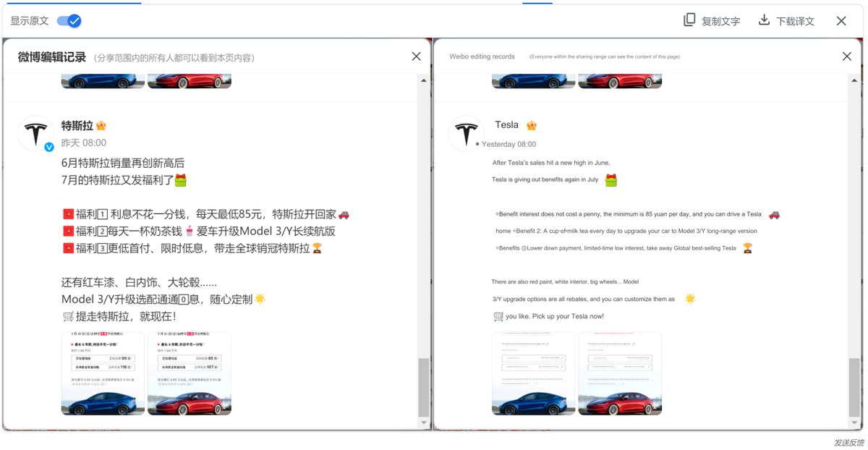Image resolution: width=868 pixels, height=450 pixels.
Task: Click the download translation icon
Action: tap(764, 20)
